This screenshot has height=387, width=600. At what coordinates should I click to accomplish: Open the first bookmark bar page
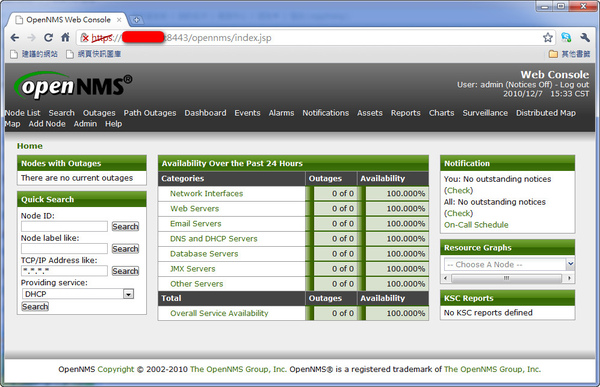[34, 54]
